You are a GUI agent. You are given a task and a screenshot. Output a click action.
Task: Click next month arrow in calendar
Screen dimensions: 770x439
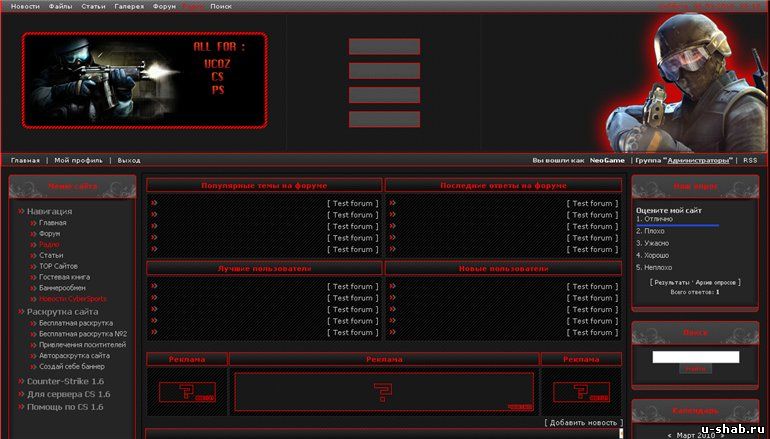(722, 436)
